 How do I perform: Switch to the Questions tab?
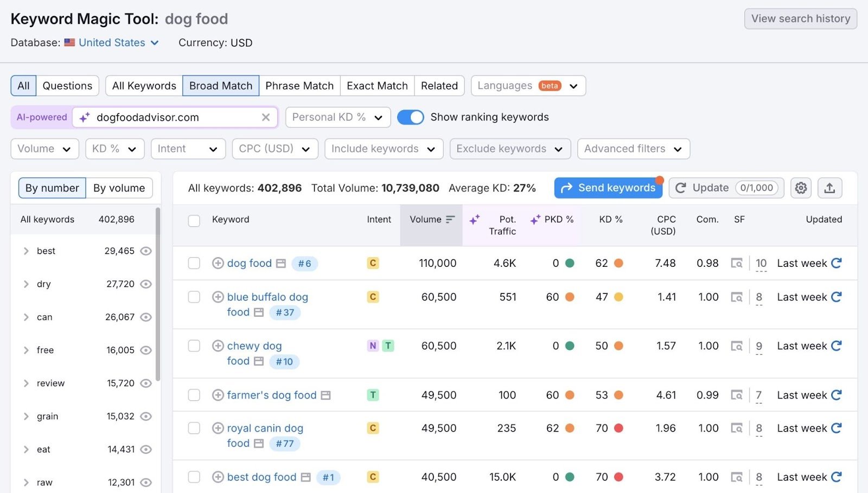click(x=67, y=85)
